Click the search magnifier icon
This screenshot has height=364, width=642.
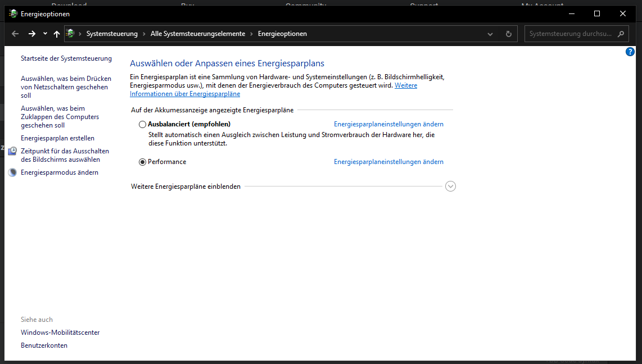621,34
